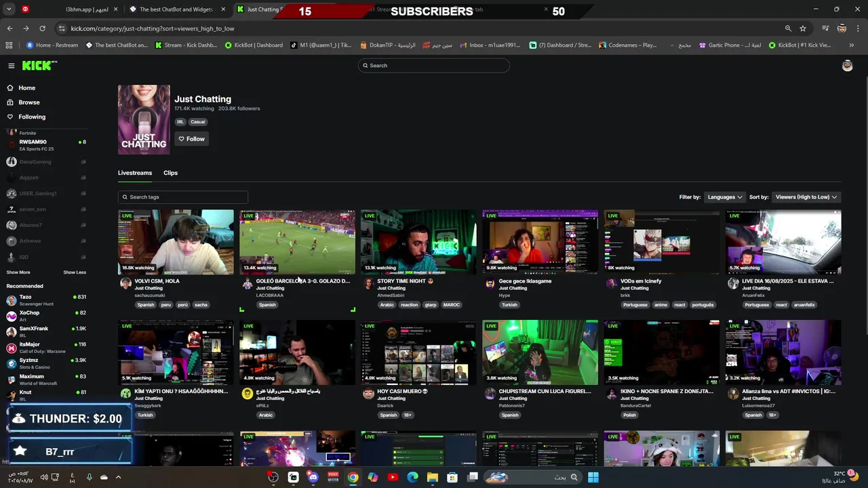Open the CHUPISTREAM CUN LUCA stream thumbnail

click(x=540, y=352)
